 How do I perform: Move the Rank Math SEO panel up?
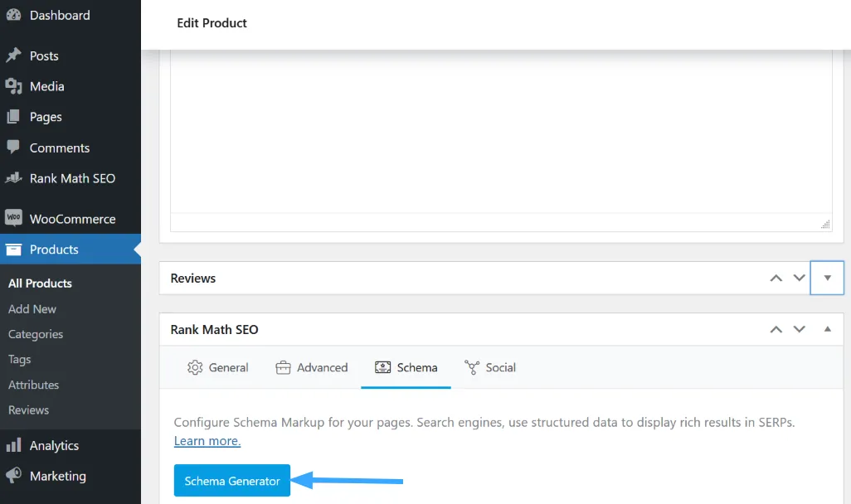(776, 329)
